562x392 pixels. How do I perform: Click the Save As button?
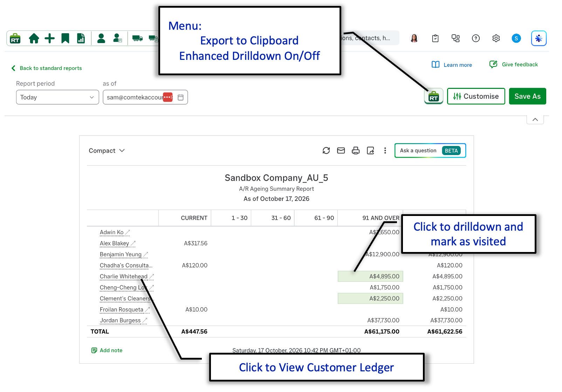(527, 96)
